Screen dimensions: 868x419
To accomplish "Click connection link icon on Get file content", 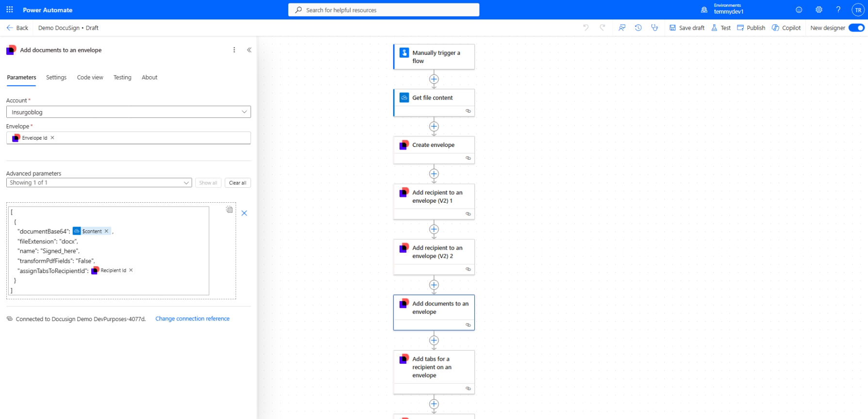I will pyautogui.click(x=468, y=111).
